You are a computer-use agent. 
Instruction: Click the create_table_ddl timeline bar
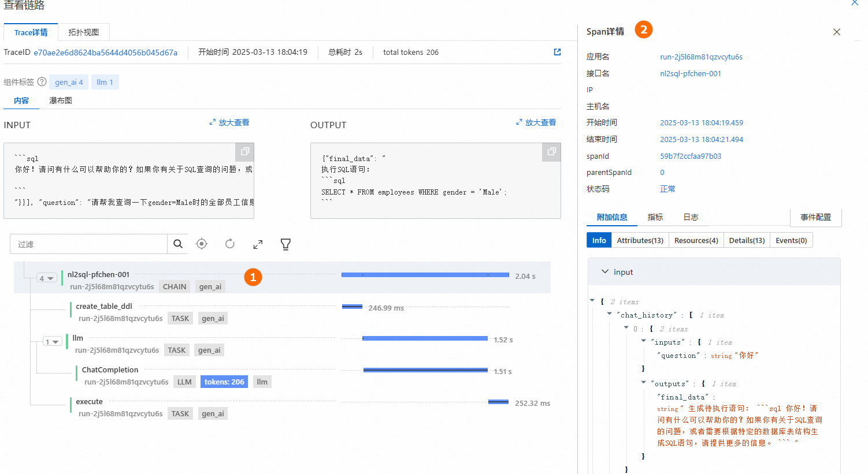(x=352, y=307)
